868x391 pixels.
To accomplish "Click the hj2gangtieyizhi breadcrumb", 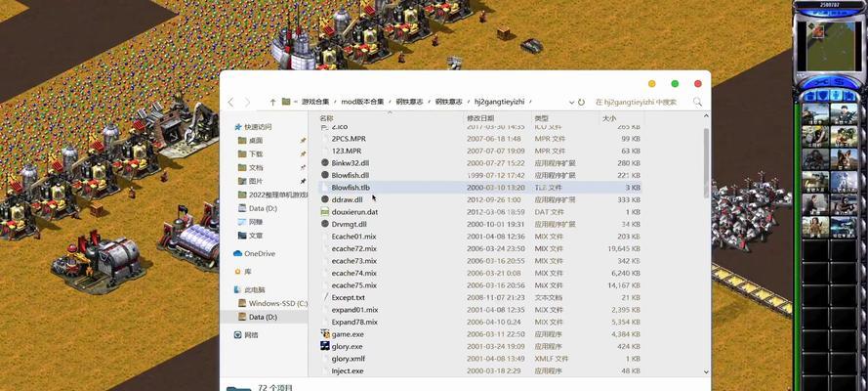I will 499,102.
